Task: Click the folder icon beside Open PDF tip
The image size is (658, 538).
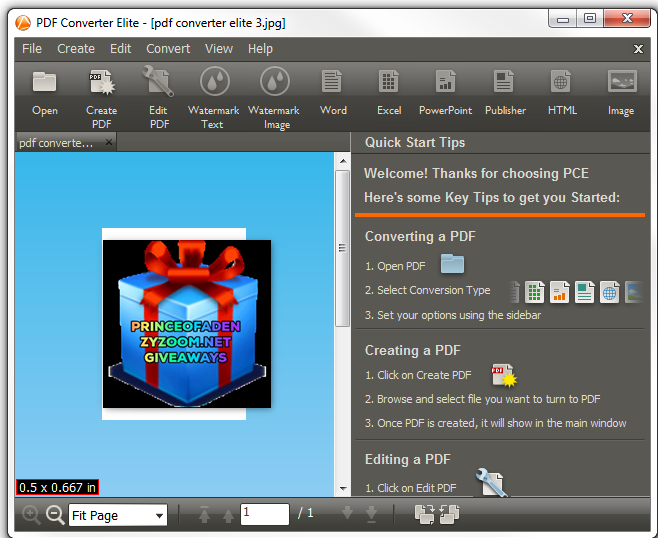Action: point(452,264)
